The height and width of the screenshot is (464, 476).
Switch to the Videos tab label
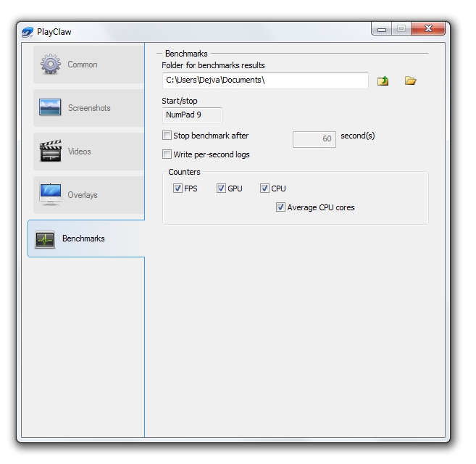point(80,152)
